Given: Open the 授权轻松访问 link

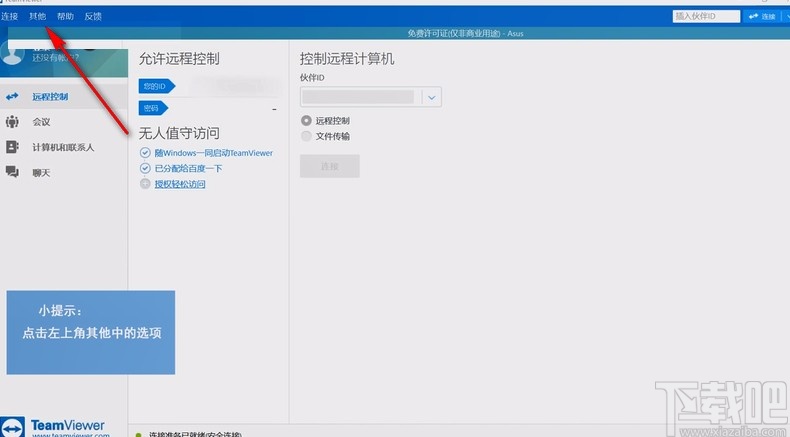Looking at the screenshot, I should coord(180,184).
